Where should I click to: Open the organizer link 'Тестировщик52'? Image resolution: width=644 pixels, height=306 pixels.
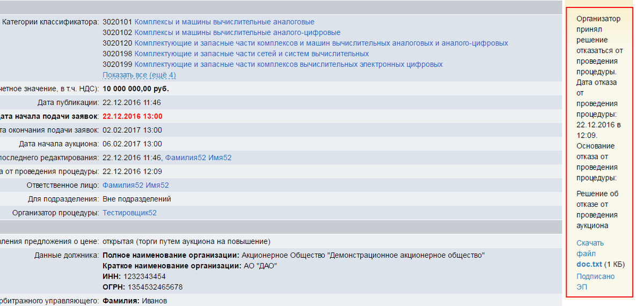129,213
